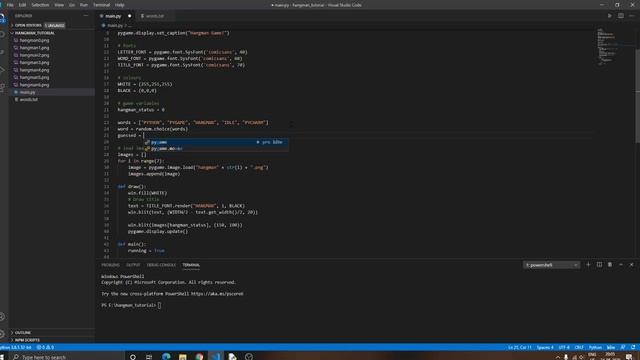Open the Run menu
Screen dimensions: 640x360
(84, 5)
